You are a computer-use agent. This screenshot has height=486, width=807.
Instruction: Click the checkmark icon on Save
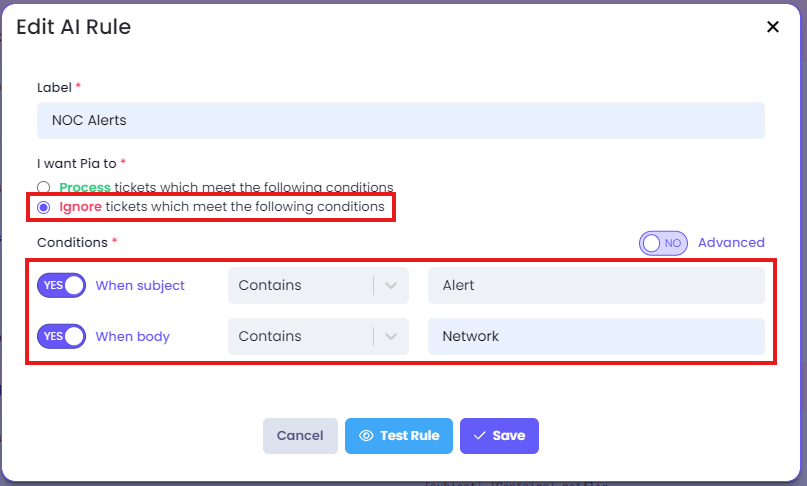click(480, 436)
